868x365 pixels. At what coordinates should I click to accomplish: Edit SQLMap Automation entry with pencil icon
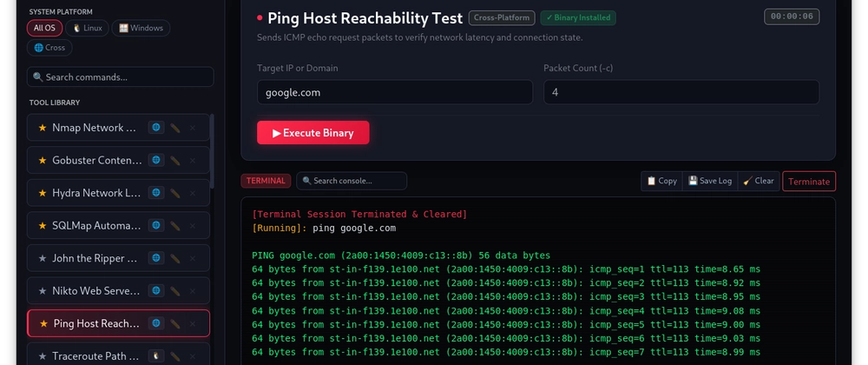[x=175, y=226]
